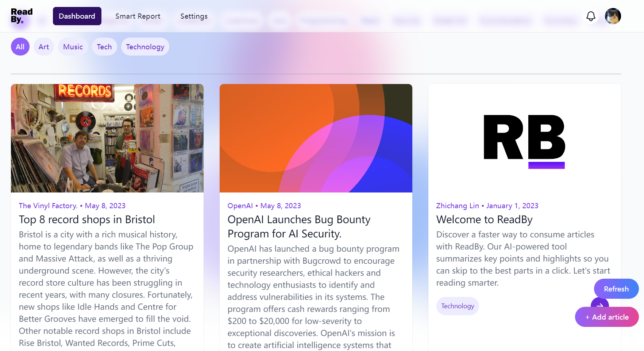The width and height of the screenshot is (644, 351).
Task: Open the 'Welcome to ReadBy' title
Action: [x=485, y=220]
